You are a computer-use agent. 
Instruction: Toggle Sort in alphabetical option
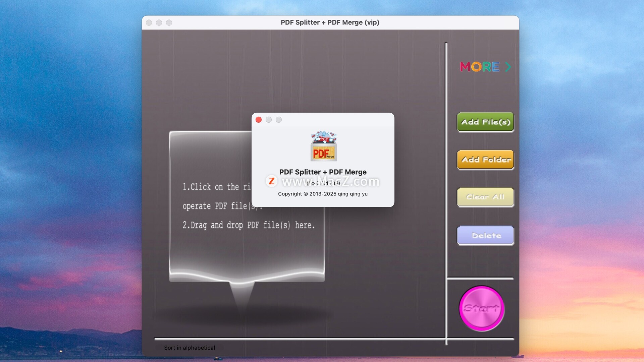click(189, 348)
